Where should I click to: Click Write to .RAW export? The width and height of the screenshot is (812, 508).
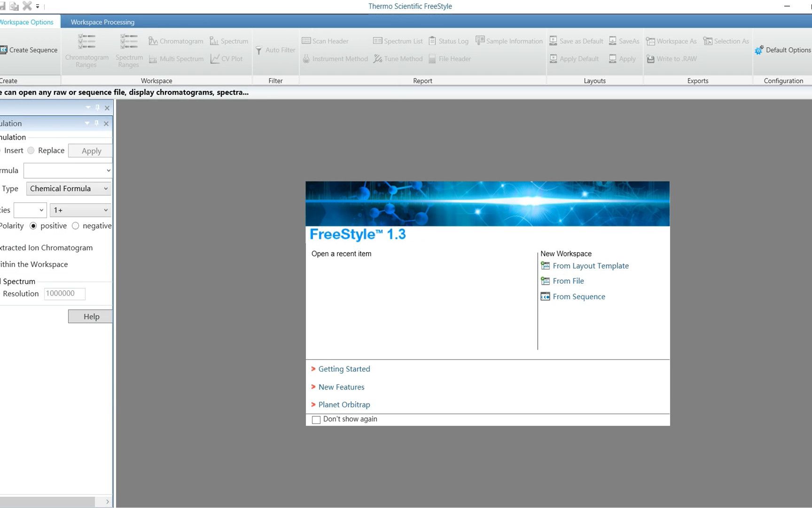coord(671,59)
